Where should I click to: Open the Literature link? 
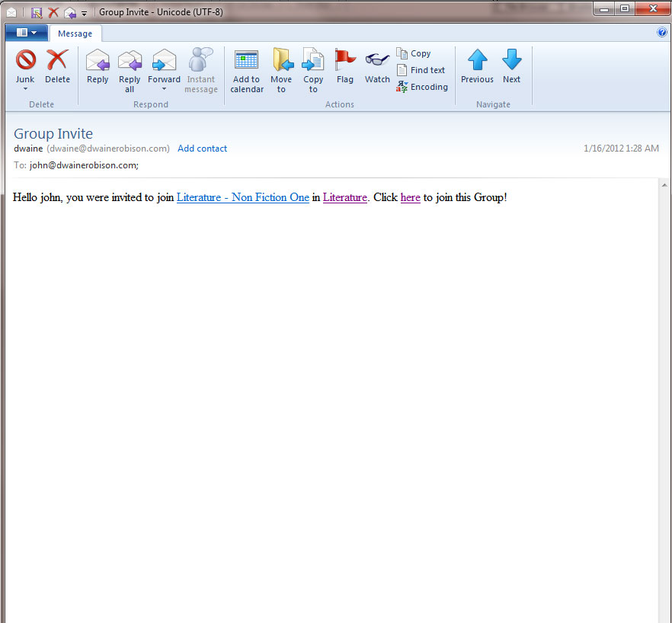pyautogui.click(x=345, y=197)
